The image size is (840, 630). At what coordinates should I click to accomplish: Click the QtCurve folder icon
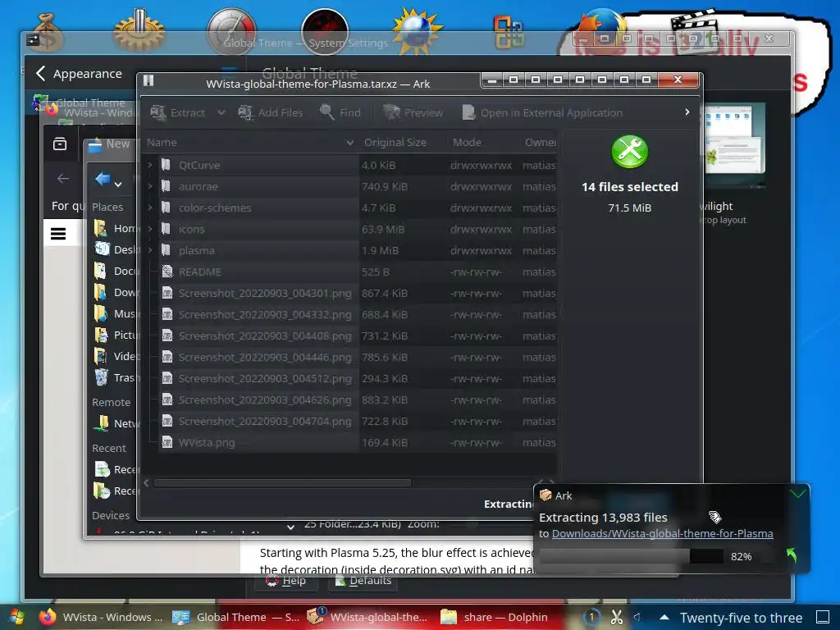pyautogui.click(x=166, y=165)
